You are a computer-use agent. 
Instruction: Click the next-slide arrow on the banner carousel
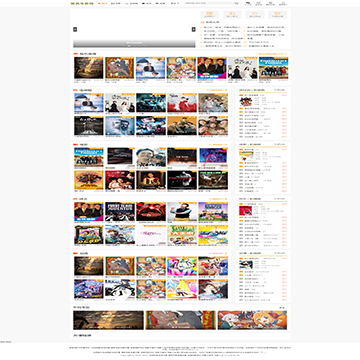[193, 29]
